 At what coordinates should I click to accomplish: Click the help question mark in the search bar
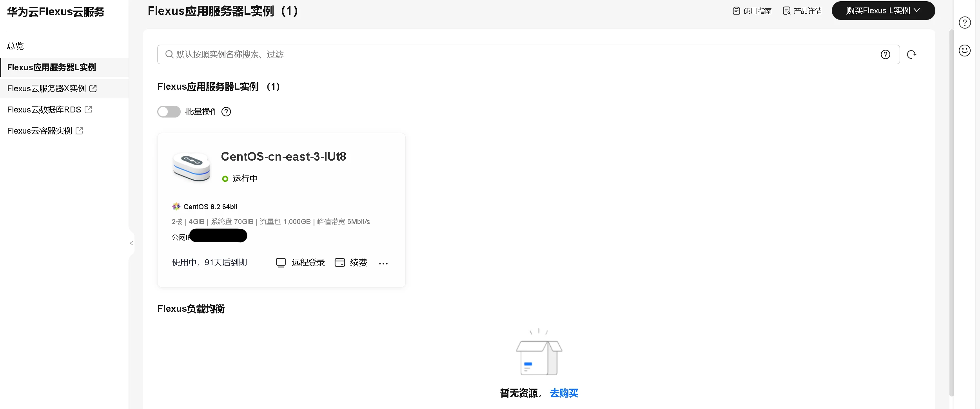(885, 54)
